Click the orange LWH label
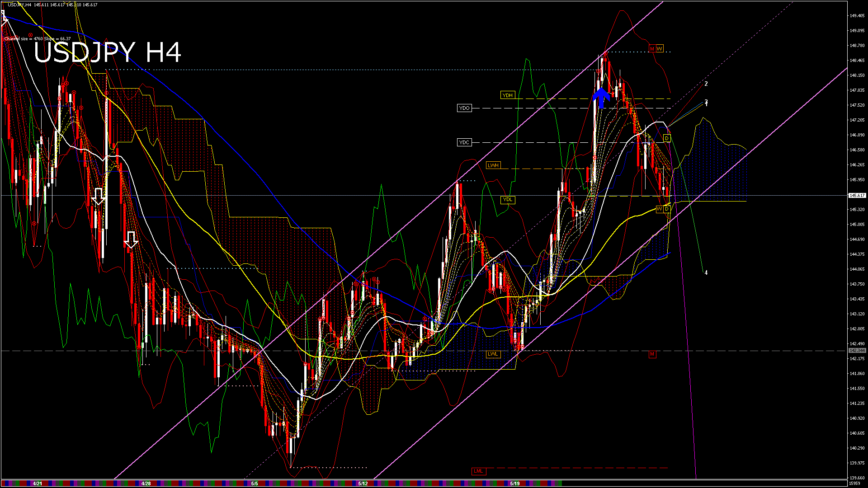Viewport: 868px width, 488px height. point(493,165)
